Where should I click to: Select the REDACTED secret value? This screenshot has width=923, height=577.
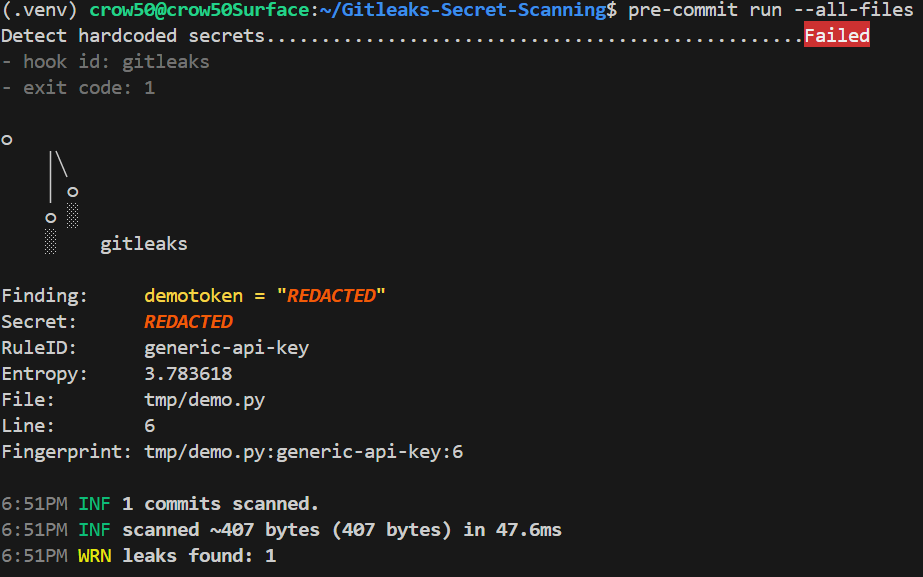pyautogui.click(x=188, y=321)
